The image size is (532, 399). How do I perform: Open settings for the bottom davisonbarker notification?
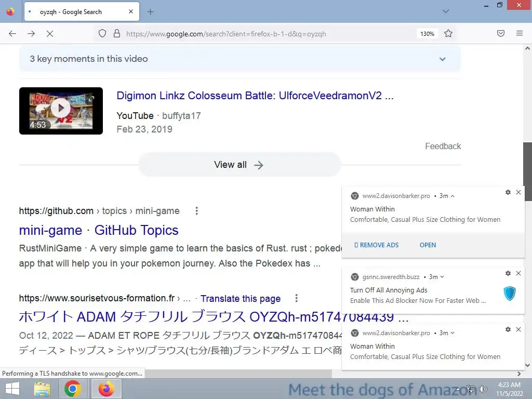pos(508,329)
